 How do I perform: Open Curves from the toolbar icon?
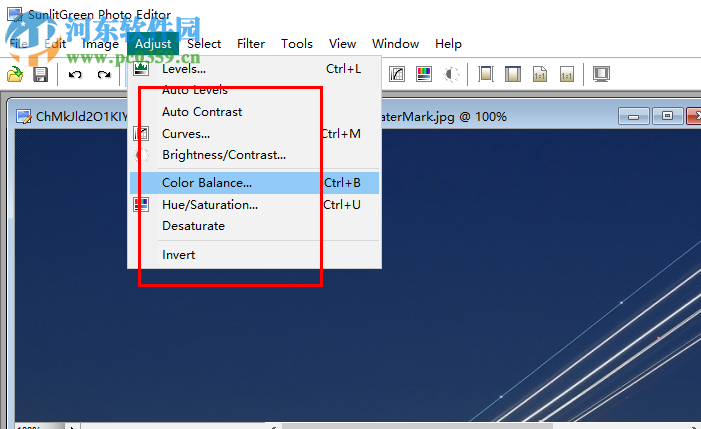pyautogui.click(x=397, y=74)
